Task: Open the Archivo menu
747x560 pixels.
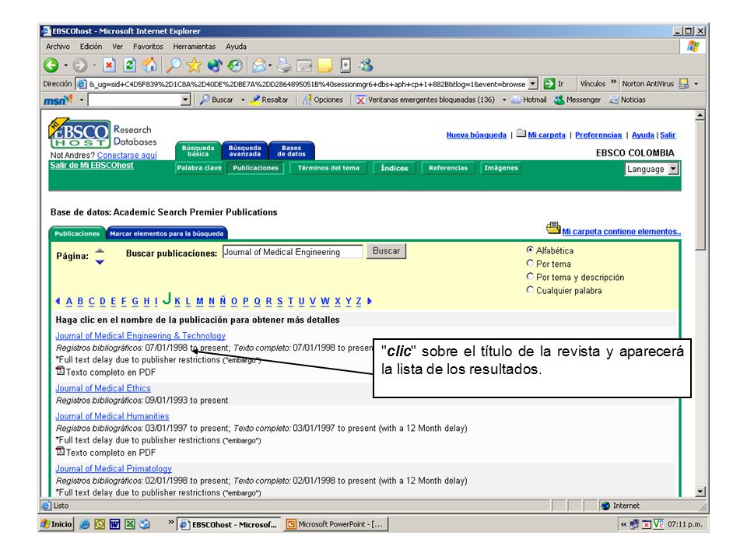Action: coord(58,47)
